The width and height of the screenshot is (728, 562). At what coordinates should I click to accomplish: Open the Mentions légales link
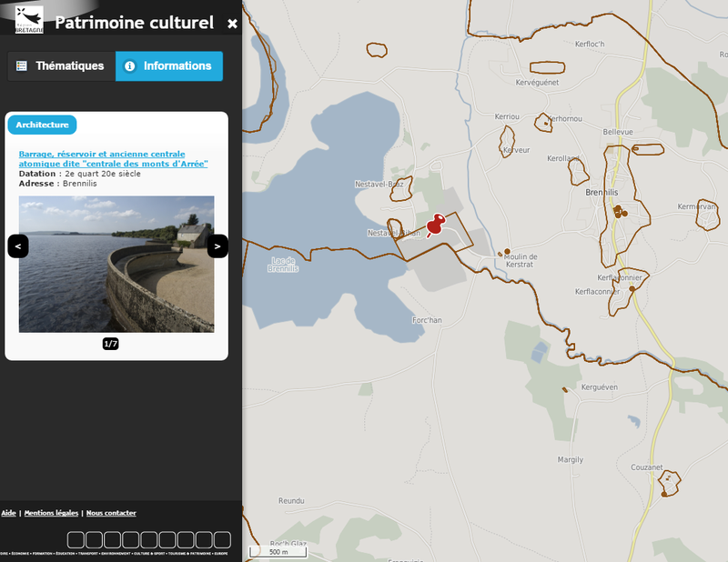[x=52, y=513]
